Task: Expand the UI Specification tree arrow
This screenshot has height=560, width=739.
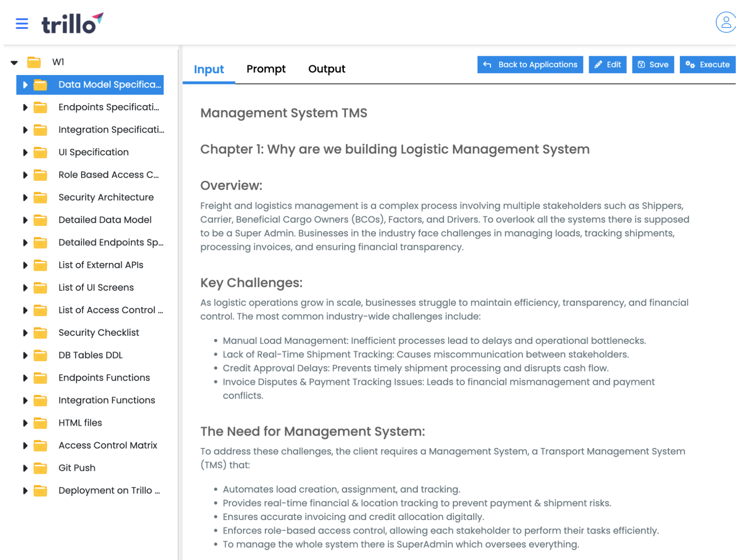Action: click(x=25, y=152)
